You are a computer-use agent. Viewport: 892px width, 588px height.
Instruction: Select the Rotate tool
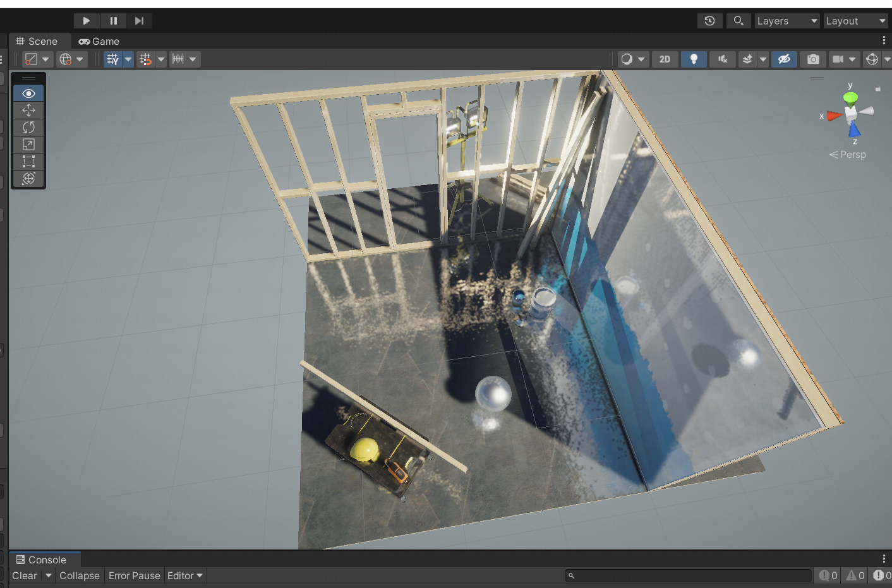(28, 127)
